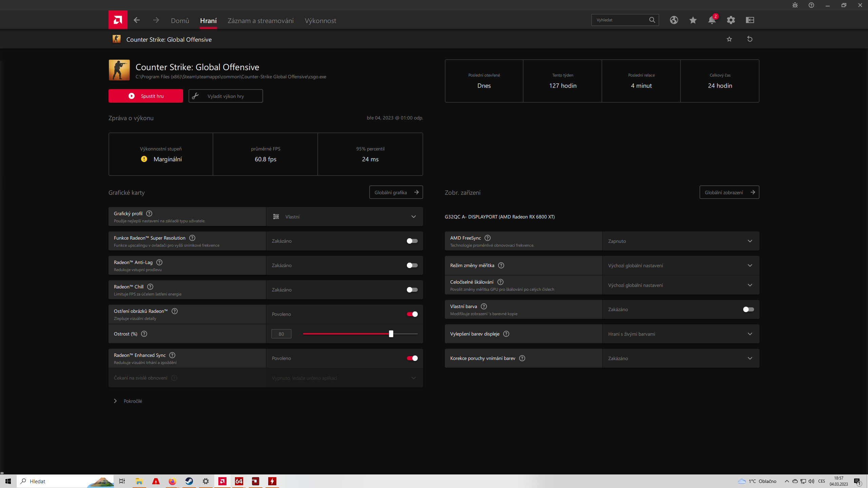Show help for Korekce poruchy vnímání barev
This screenshot has height=488, width=868.
[522, 358]
